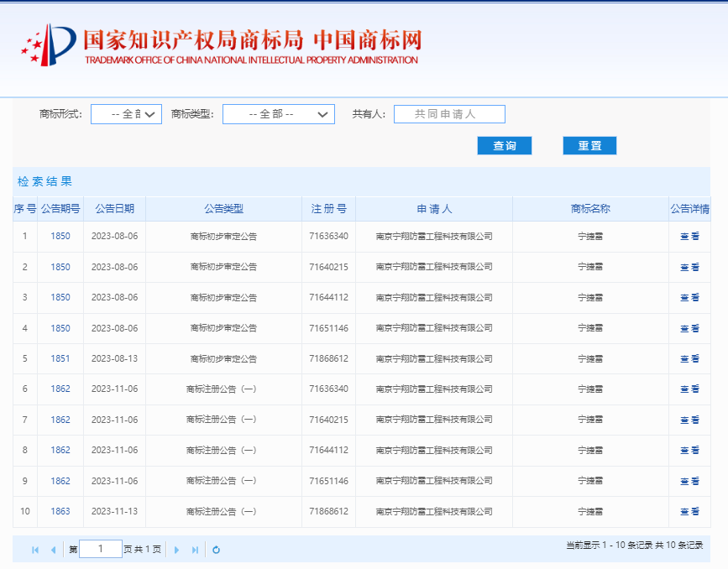This screenshot has width=728, height=569.
Task: Click the 检索结果 section title
Action: [x=45, y=181]
